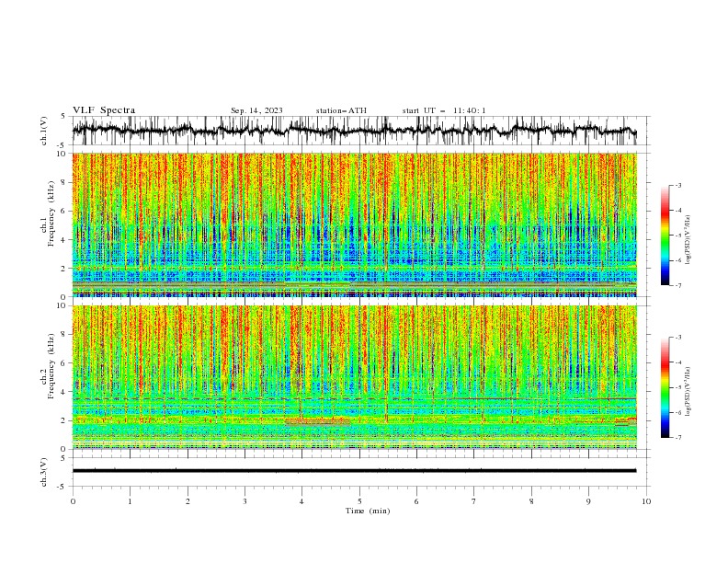Click the "start UT = 11:40:1" text
Viewport: 728px width, 563px height.
(443, 110)
